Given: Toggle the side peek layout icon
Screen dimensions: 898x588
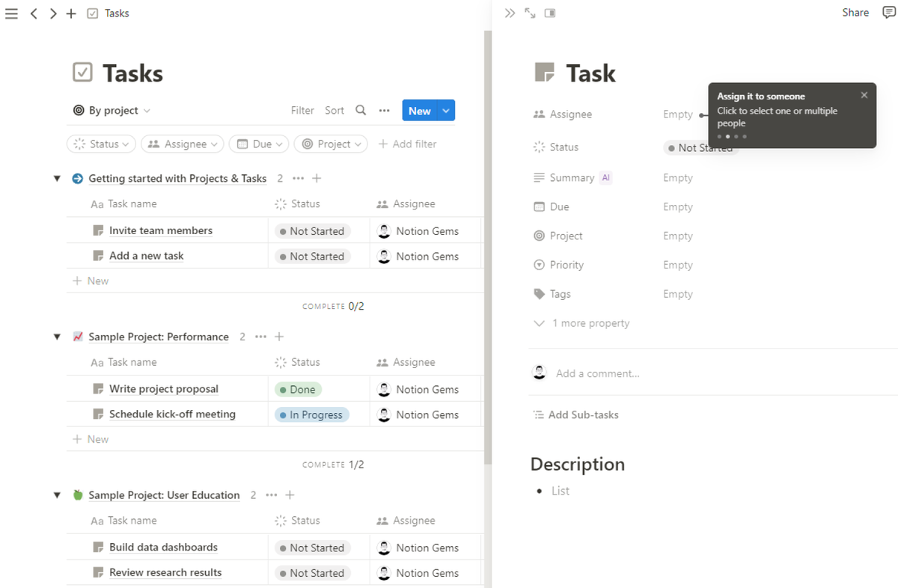Looking at the screenshot, I should (x=550, y=13).
